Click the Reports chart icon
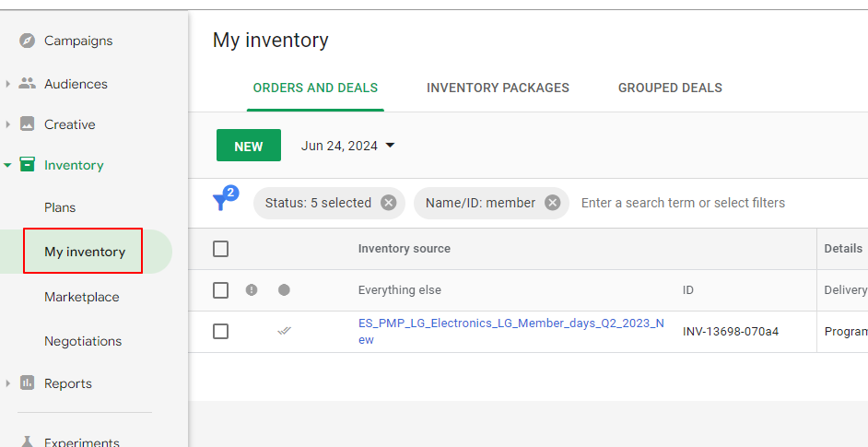 28,383
